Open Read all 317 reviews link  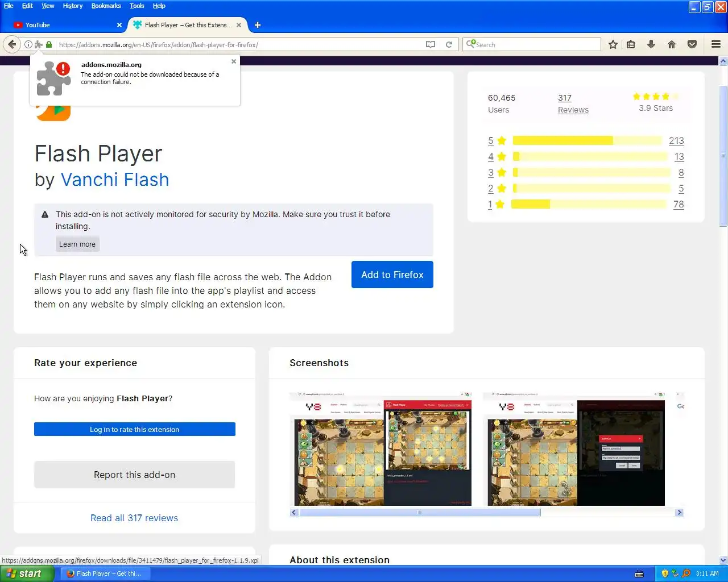click(x=134, y=518)
